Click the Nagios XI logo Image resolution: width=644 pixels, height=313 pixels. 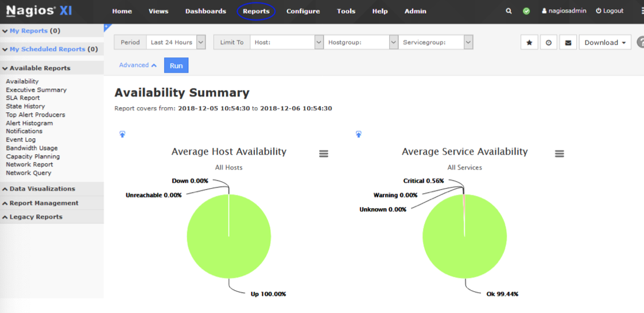(39, 11)
